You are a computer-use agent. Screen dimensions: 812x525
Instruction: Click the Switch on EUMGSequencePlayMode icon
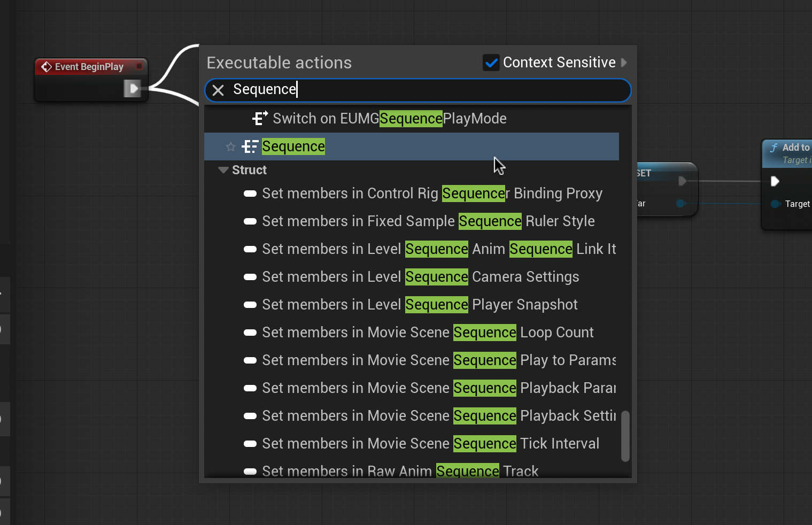point(260,118)
